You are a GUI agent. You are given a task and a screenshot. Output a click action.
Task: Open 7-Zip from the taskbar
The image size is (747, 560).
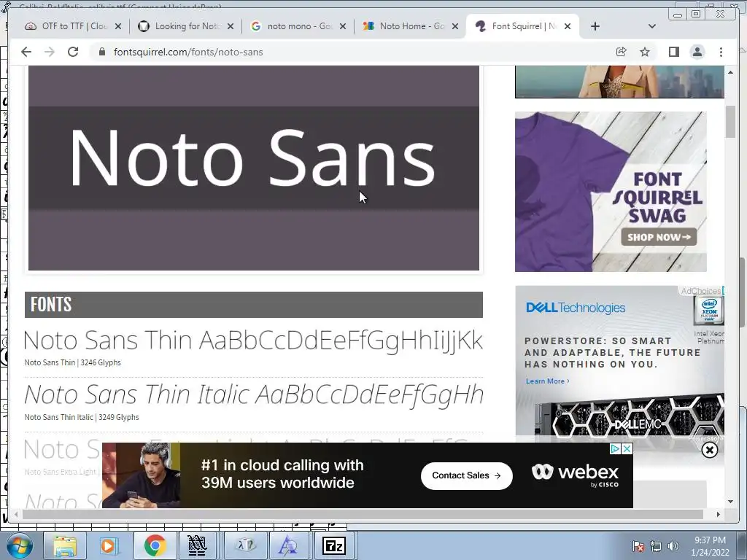click(334, 545)
